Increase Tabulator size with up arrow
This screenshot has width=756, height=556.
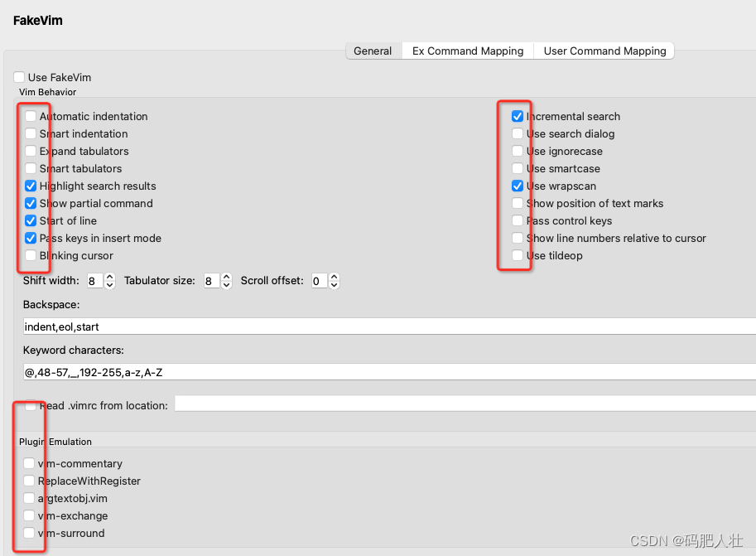[x=227, y=277]
